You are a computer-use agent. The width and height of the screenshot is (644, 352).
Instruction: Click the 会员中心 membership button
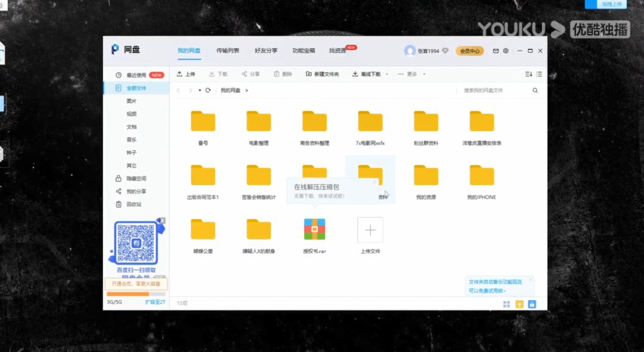(x=469, y=51)
